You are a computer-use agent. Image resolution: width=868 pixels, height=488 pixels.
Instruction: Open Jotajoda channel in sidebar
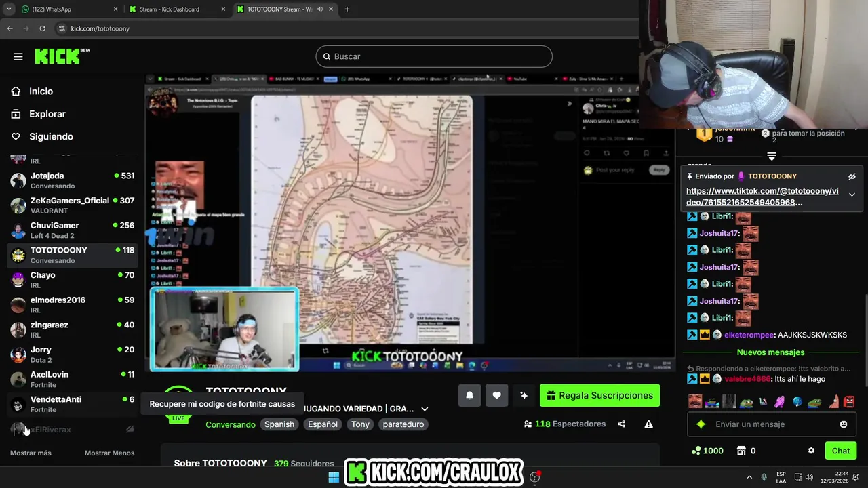pos(72,180)
